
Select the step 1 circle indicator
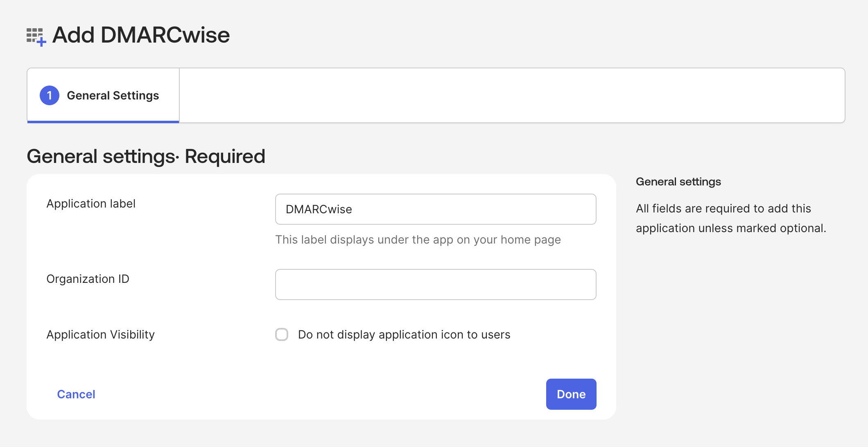pyautogui.click(x=49, y=95)
